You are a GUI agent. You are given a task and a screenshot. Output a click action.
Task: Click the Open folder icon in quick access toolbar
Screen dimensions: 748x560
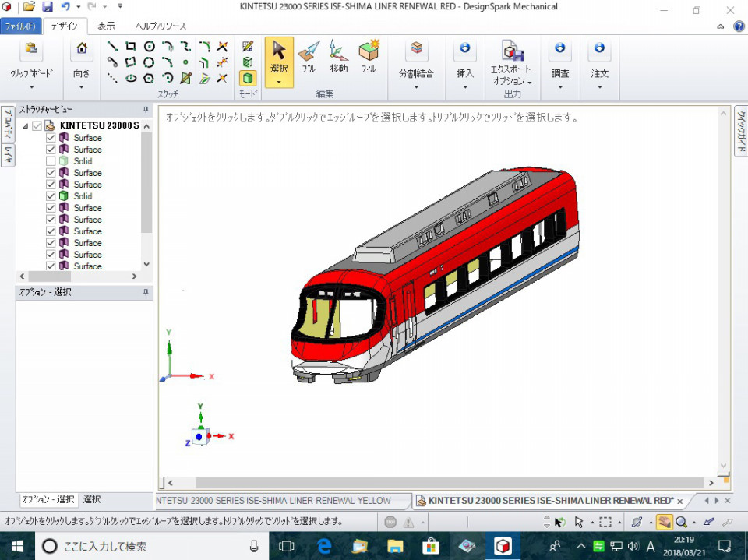coord(29,7)
